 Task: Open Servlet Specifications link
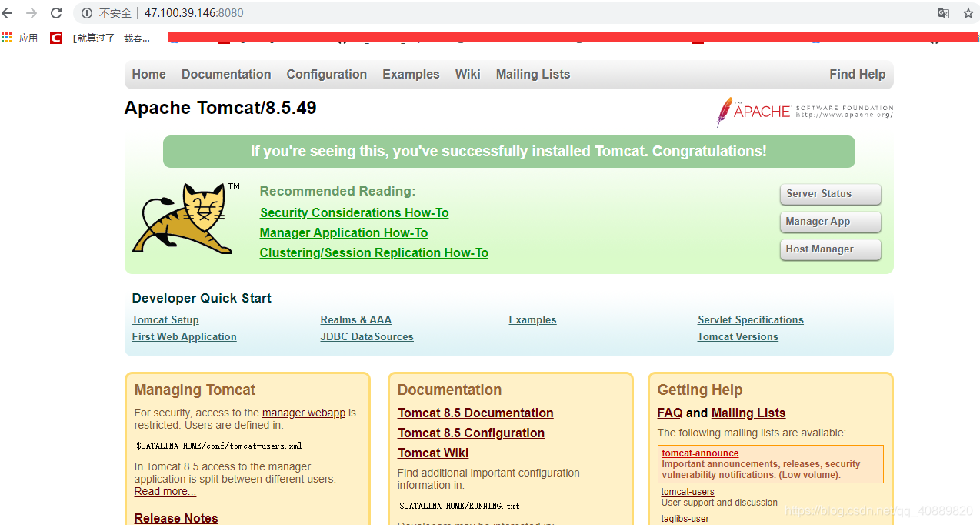pyautogui.click(x=750, y=319)
